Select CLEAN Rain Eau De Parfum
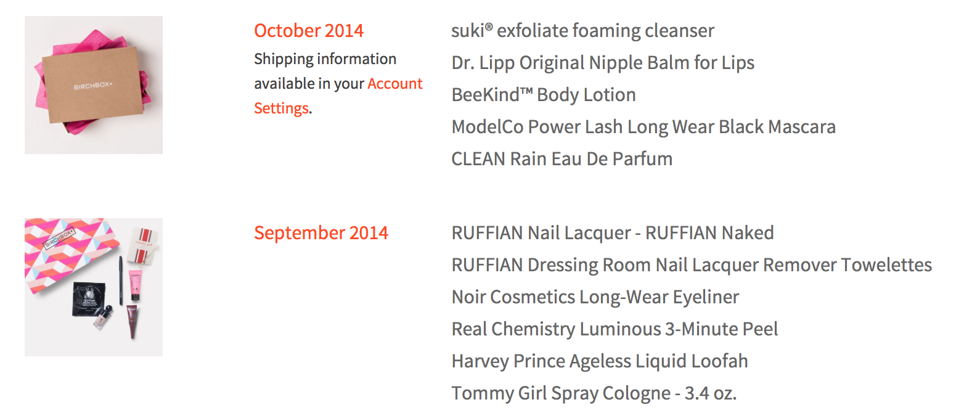980x418 pixels. tap(562, 158)
